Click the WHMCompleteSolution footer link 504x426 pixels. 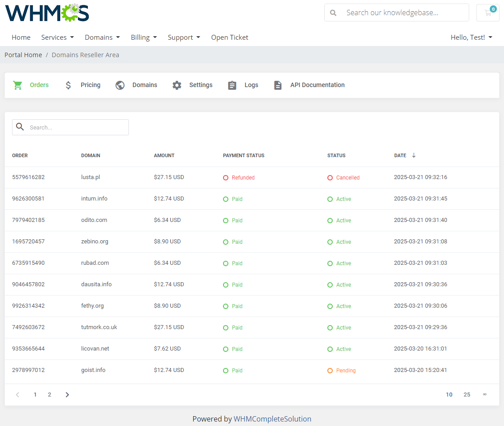point(273,419)
